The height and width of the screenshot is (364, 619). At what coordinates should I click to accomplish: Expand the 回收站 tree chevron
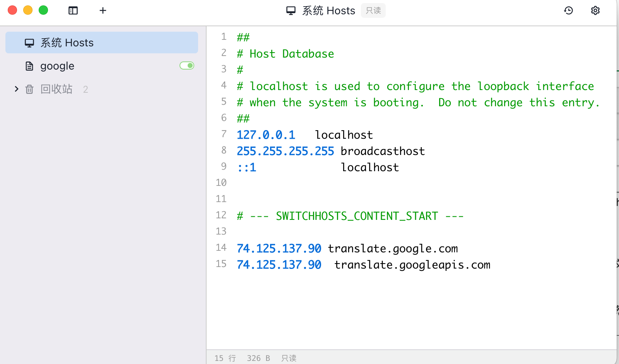[16, 89]
